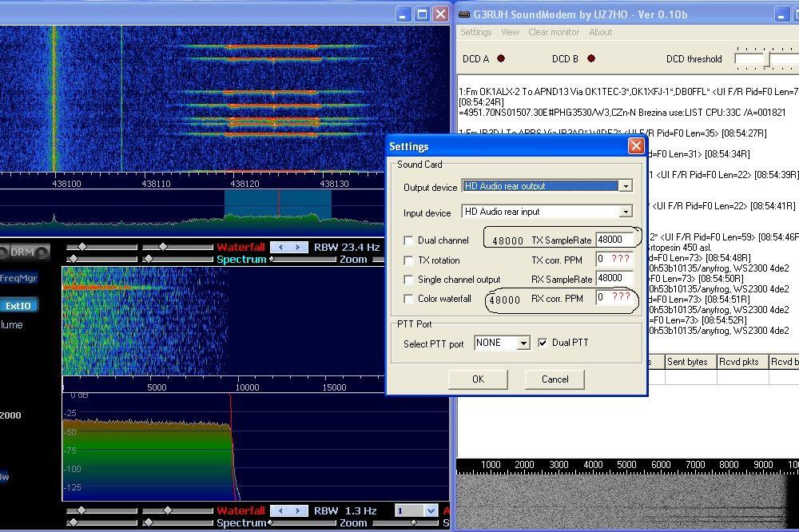Click right arrow beside RBW 1.3 Hz
This screenshot has height=532, width=799.
(x=298, y=511)
